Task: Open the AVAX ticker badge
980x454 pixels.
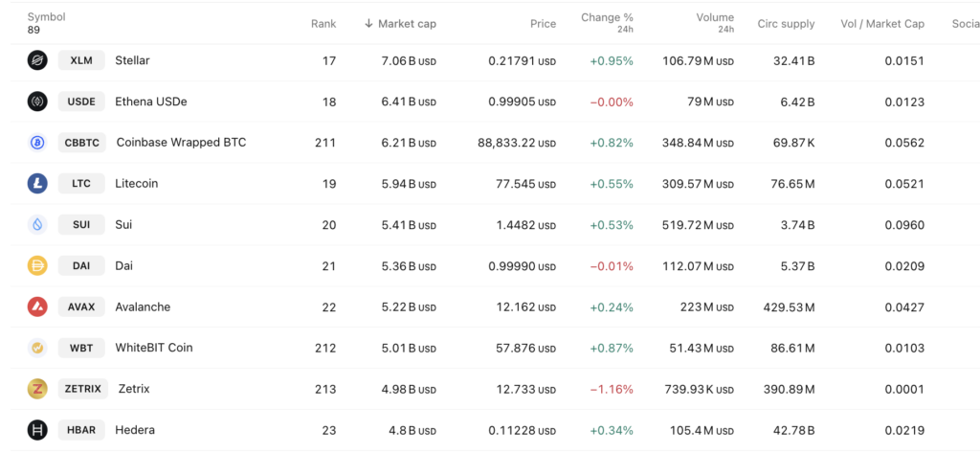Action: pos(81,307)
